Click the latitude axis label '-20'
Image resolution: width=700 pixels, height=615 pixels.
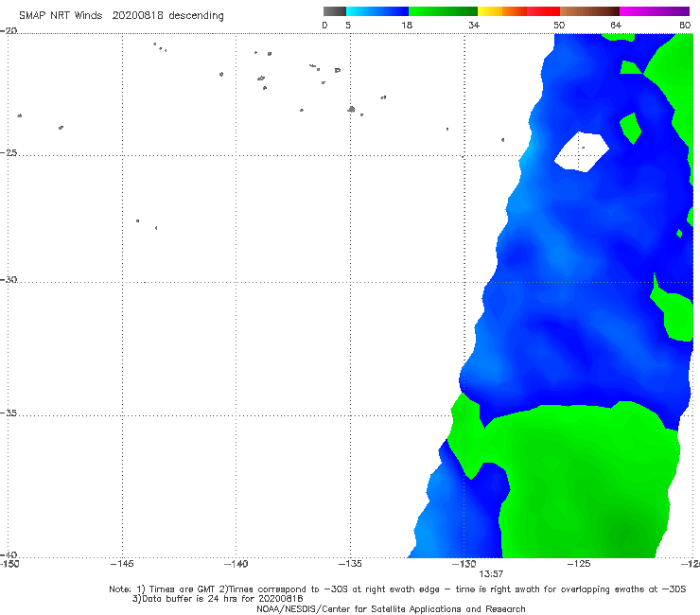click(x=9, y=30)
